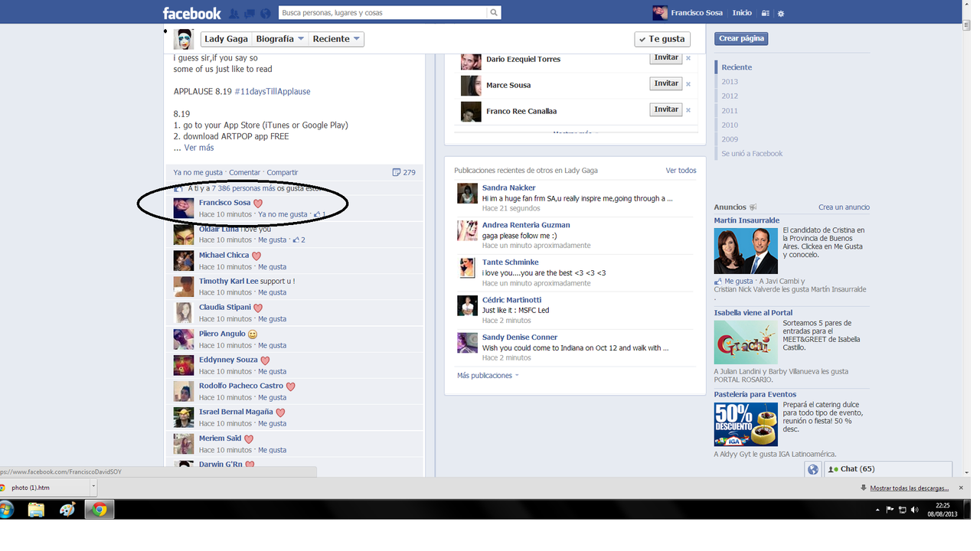Click Timothy Karl Lee's avatar
Screen dimensions: 980x551
click(184, 287)
